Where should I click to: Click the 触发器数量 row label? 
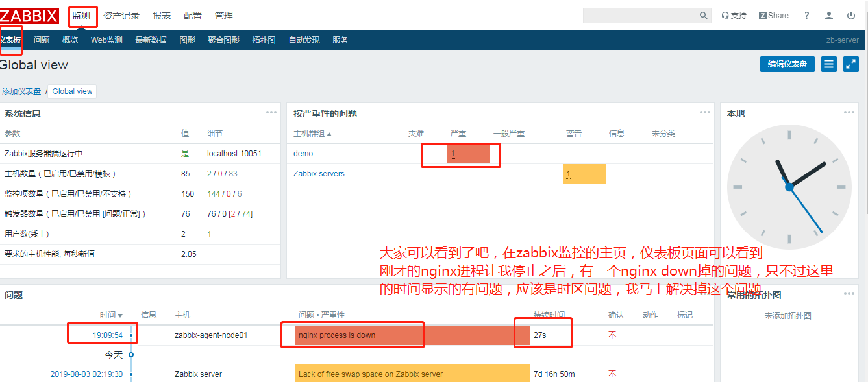75,214
